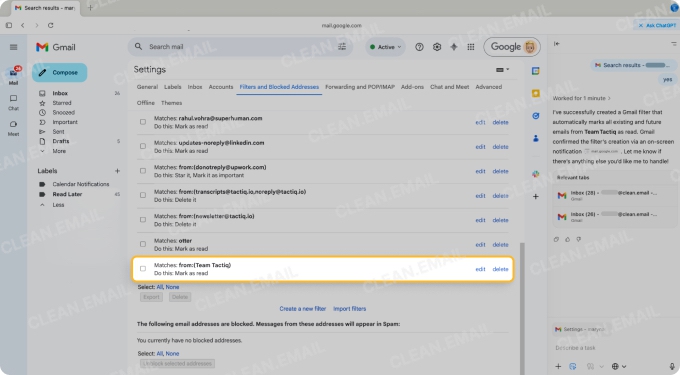Open the Active status dropdown

click(x=385, y=47)
